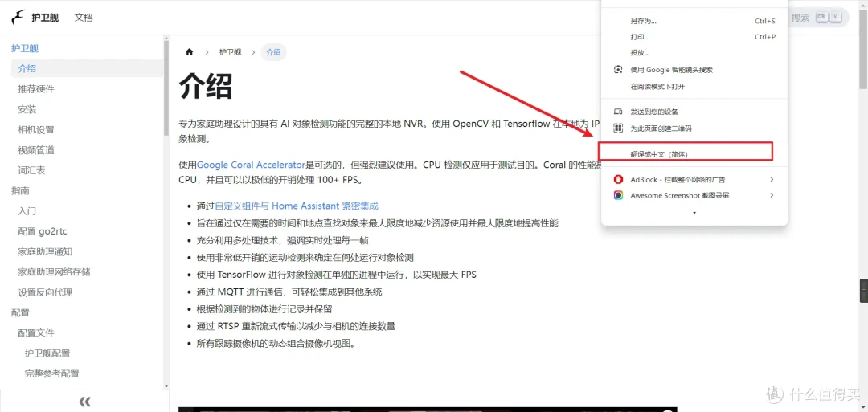Viewport: 868px width, 412px height.
Task: Focus the 搜索 search box
Action: 817,18
